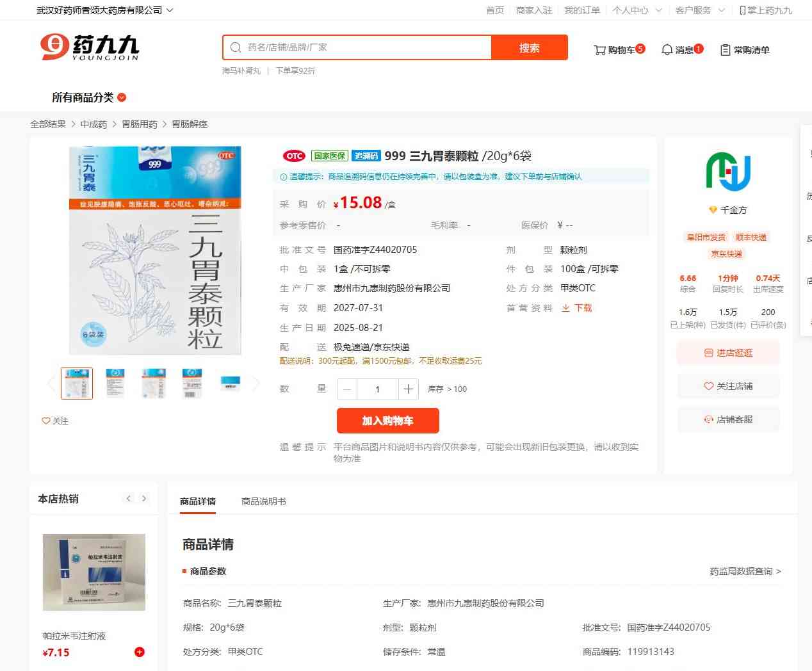Screen dimensions: 812x671
Task: Open the 药监局数据查询 link
Action: point(745,571)
